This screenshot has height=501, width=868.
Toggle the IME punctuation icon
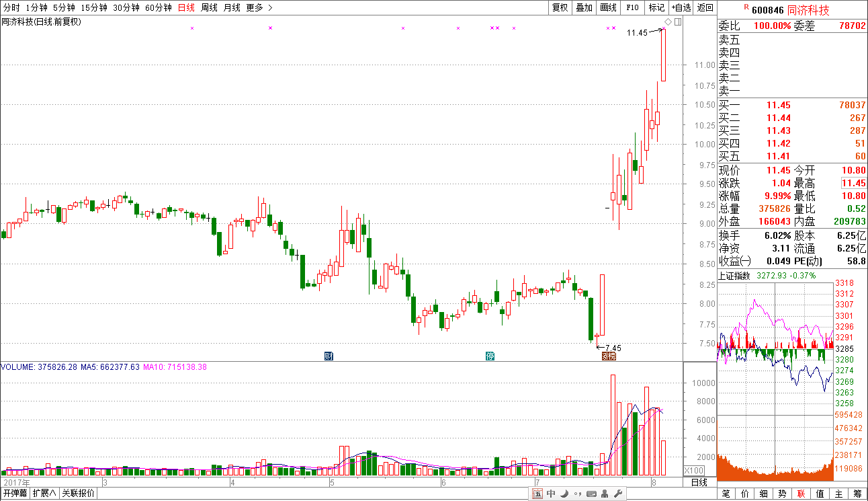click(578, 494)
